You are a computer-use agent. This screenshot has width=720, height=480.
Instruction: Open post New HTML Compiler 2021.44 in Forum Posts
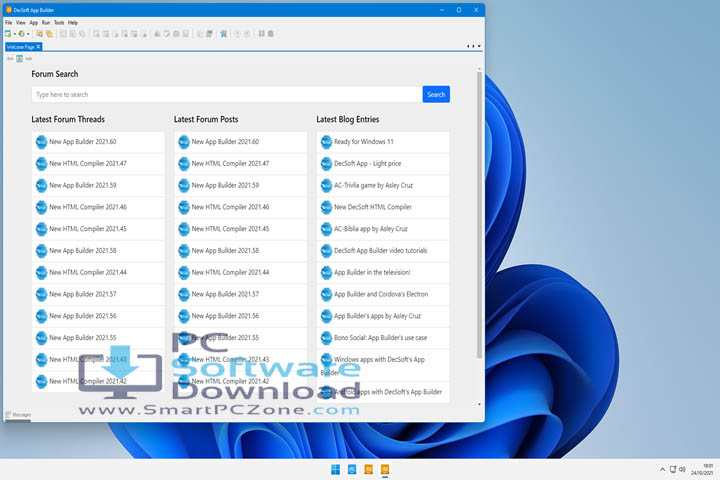tap(241, 272)
